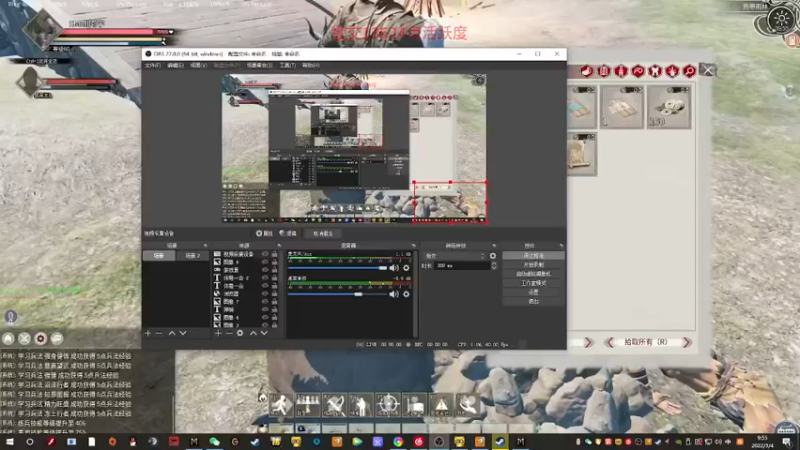
Task: Activate the warning triangle skill icon
Action: (441, 405)
